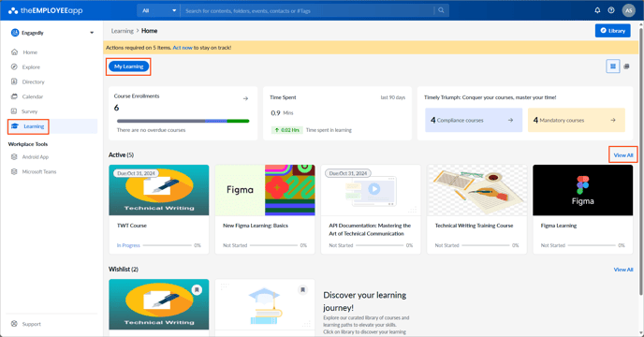The image size is (644, 337).
Task: Open Android App workplace tool
Action: coord(36,157)
